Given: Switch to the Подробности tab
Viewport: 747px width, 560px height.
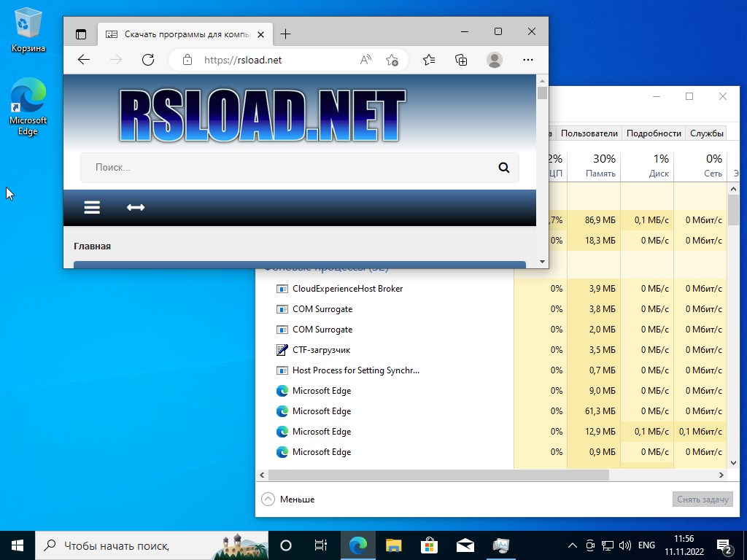Looking at the screenshot, I should [x=654, y=133].
